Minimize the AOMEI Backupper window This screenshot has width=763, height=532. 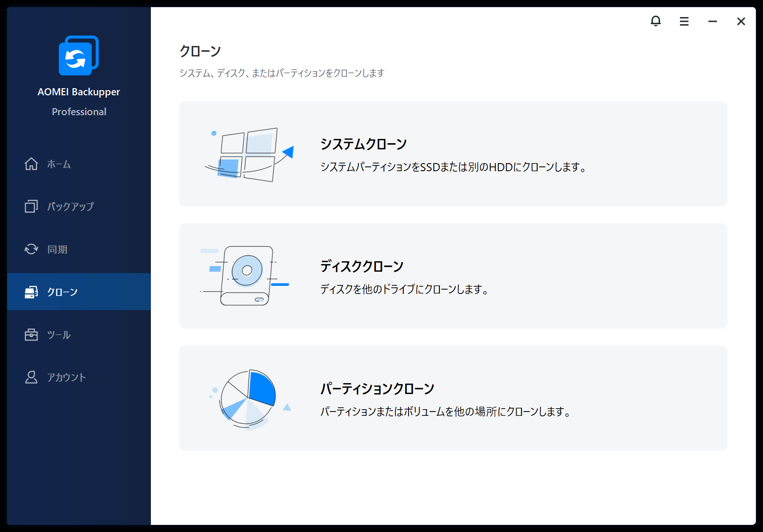tap(713, 21)
